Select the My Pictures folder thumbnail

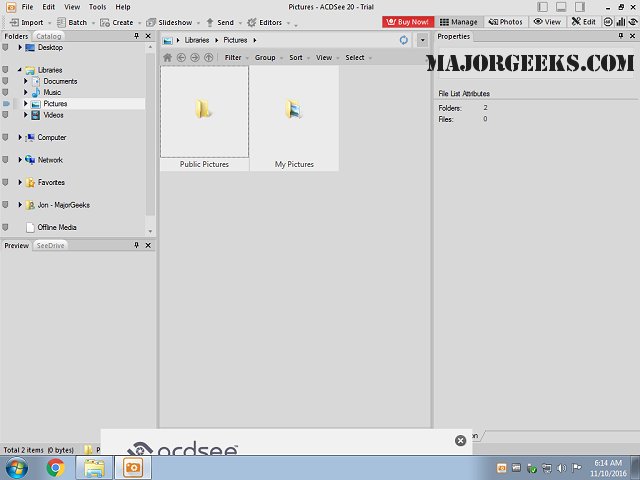[294, 118]
